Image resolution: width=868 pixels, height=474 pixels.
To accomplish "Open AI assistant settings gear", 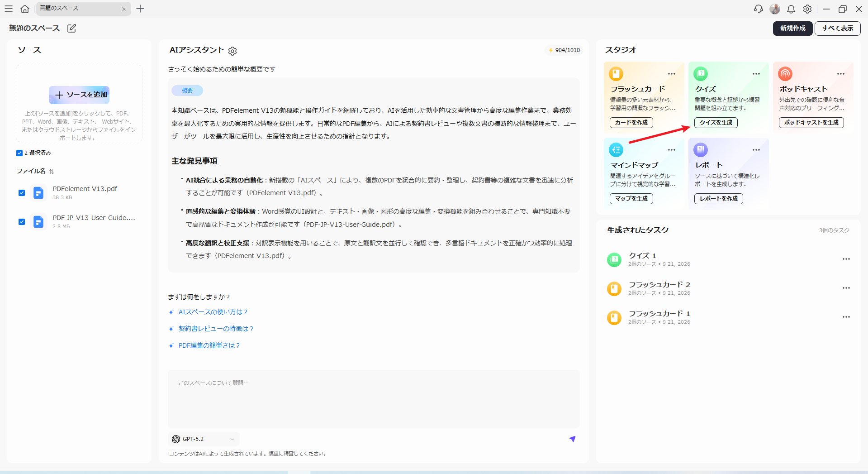I will (x=232, y=51).
